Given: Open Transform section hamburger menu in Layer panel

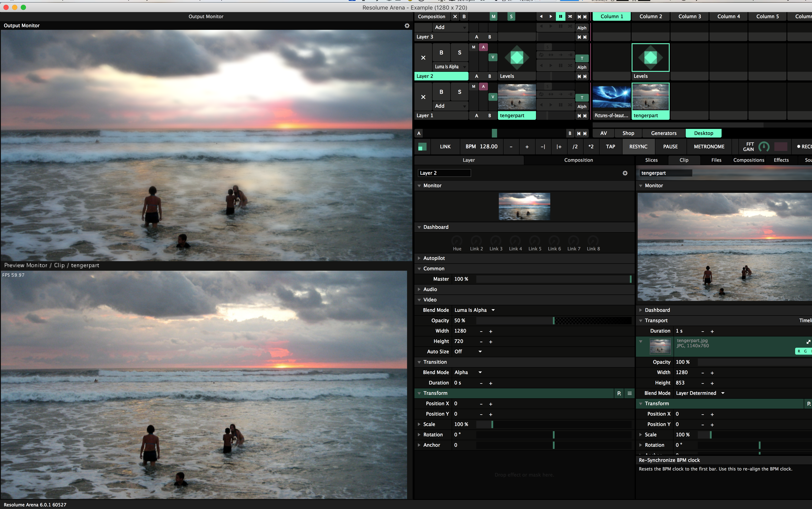Looking at the screenshot, I should click(x=629, y=393).
